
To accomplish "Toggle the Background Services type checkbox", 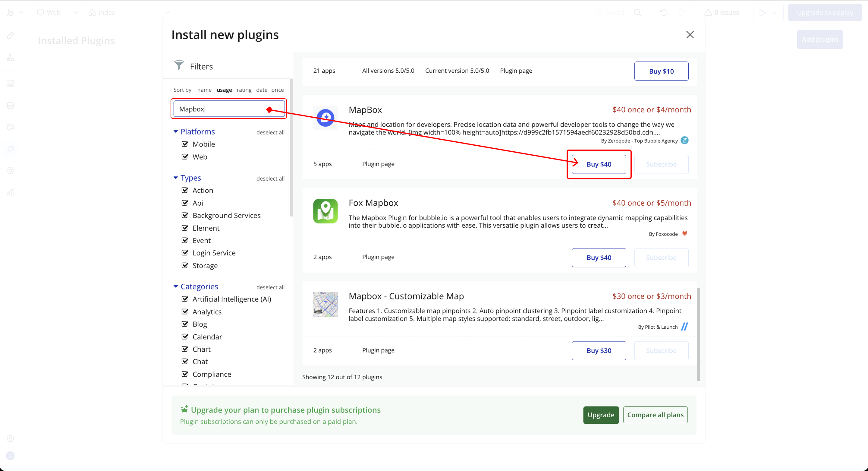I will pyautogui.click(x=185, y=215).
